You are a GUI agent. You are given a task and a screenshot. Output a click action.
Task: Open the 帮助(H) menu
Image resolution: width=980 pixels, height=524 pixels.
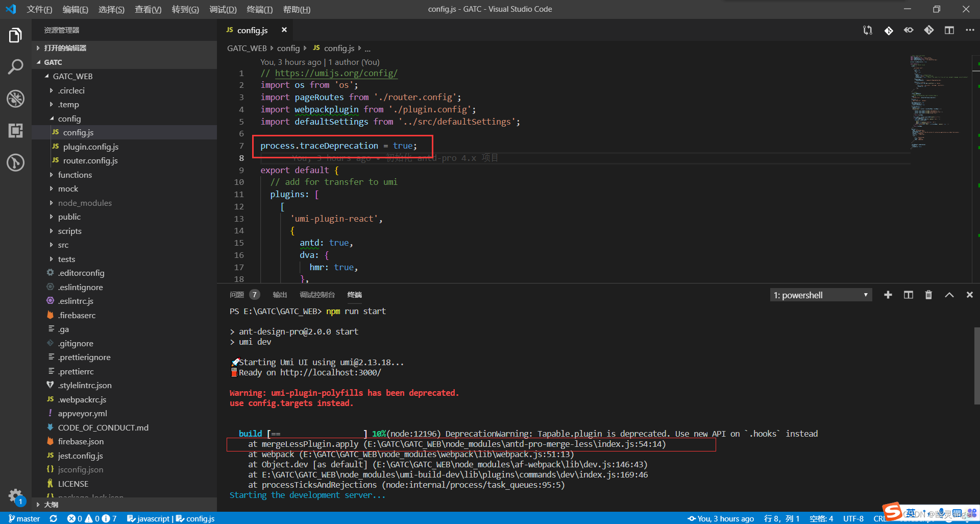point(297,9)
